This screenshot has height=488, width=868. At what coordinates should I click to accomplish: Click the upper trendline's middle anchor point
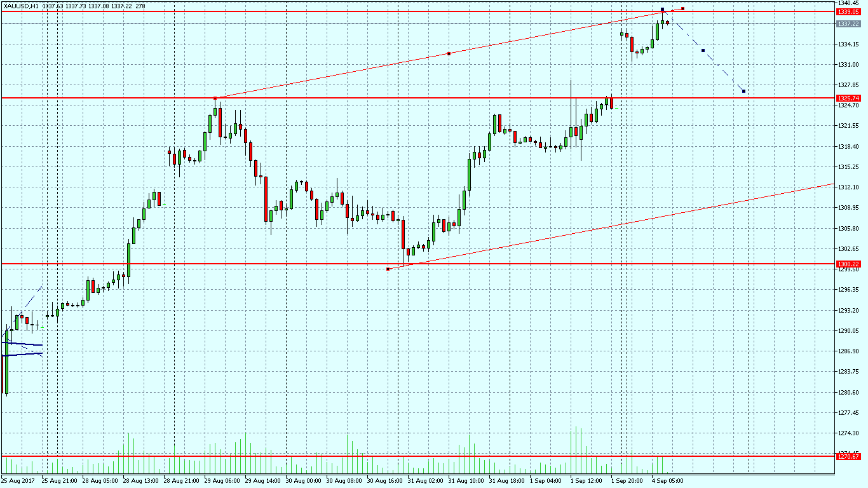coord(449,53)
